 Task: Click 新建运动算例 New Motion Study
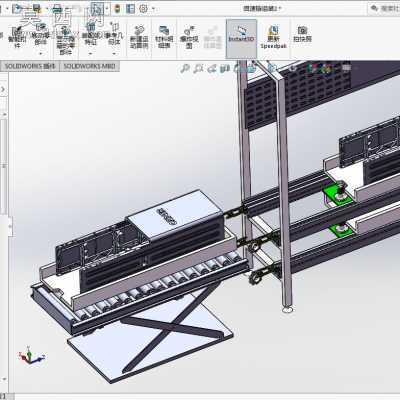click(139, 37)
